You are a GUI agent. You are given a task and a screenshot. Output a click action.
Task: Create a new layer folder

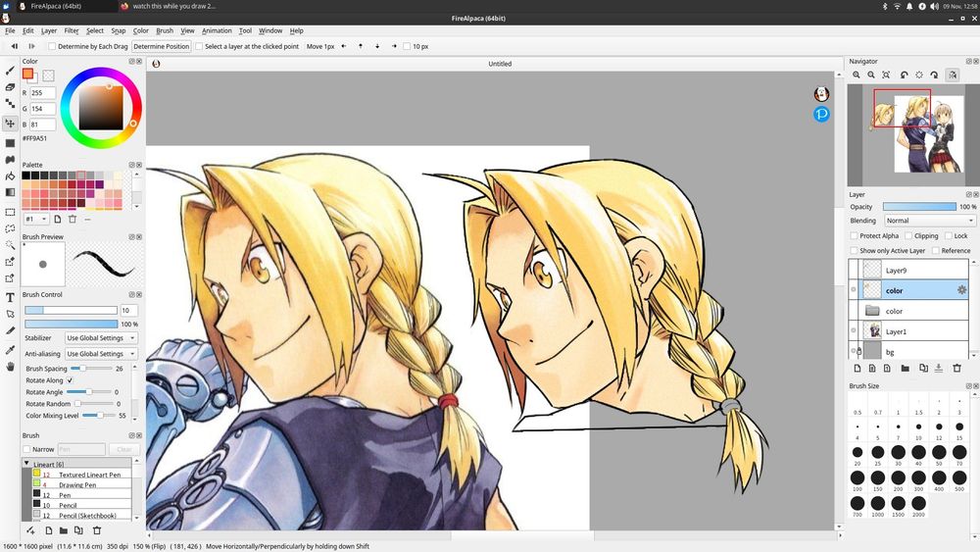[905, 369]
